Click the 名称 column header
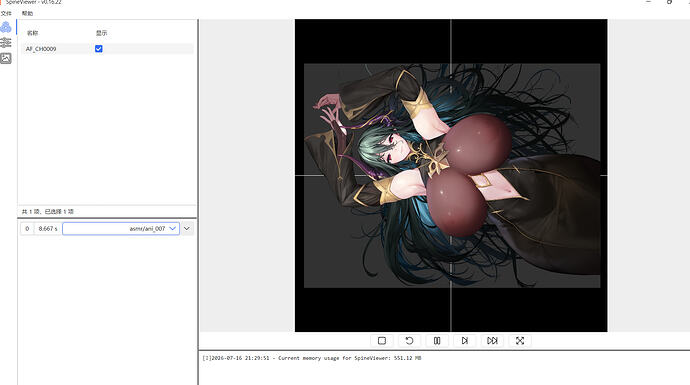 click(33, 33)
